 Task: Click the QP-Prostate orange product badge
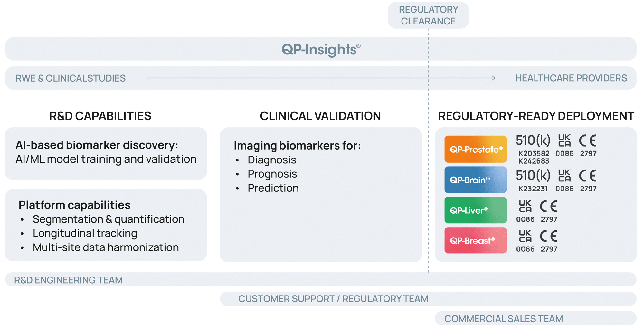tap(475, 149)
